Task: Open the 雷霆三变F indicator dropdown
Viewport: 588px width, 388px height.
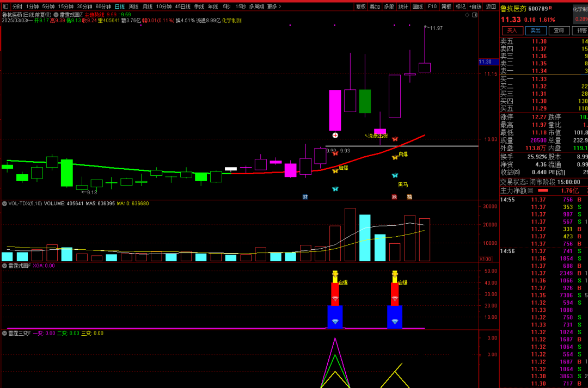Action: tap(4, 333)
